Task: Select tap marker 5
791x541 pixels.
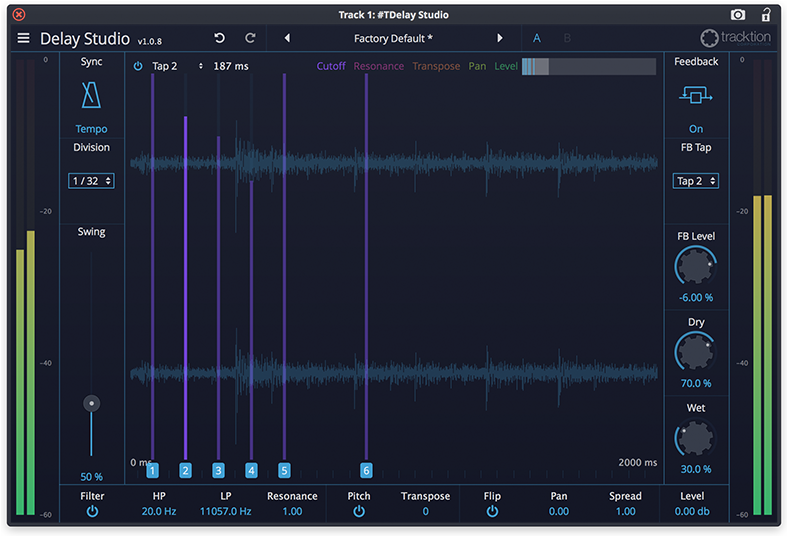Action: [284, 471]
